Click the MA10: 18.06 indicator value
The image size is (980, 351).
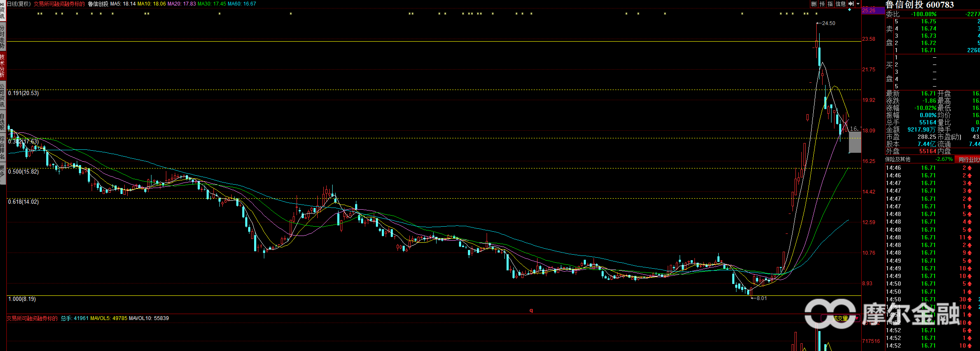pos(151,4)
